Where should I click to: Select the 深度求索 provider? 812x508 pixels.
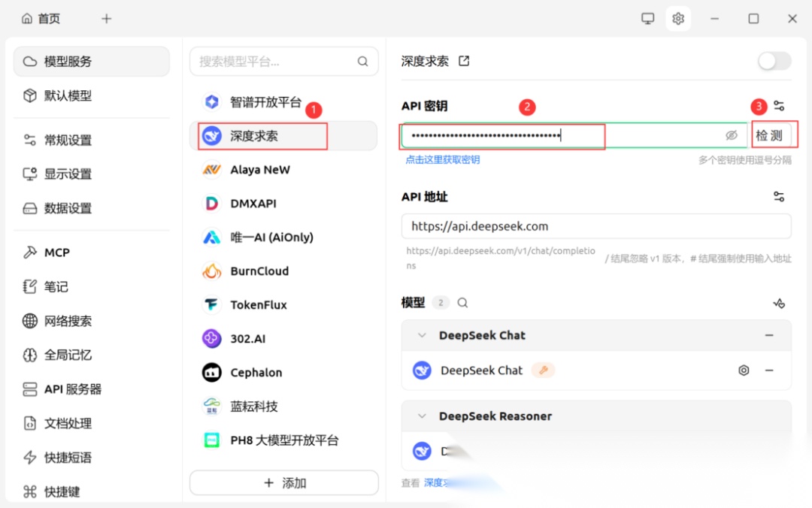[x=283, y=136]
